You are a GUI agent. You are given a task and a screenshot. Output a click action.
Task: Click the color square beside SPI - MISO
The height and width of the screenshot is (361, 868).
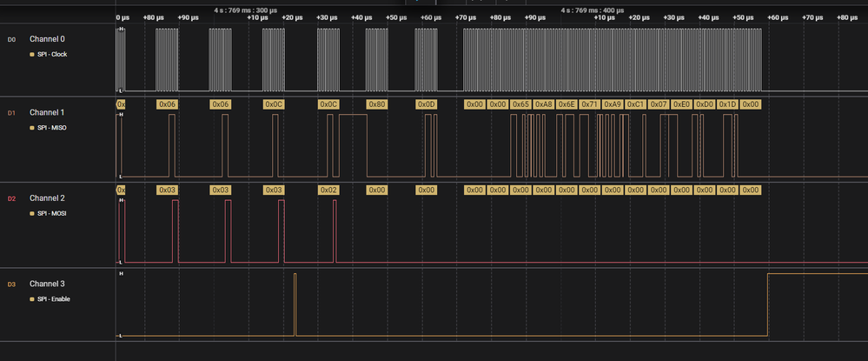(x=33, y=128)
